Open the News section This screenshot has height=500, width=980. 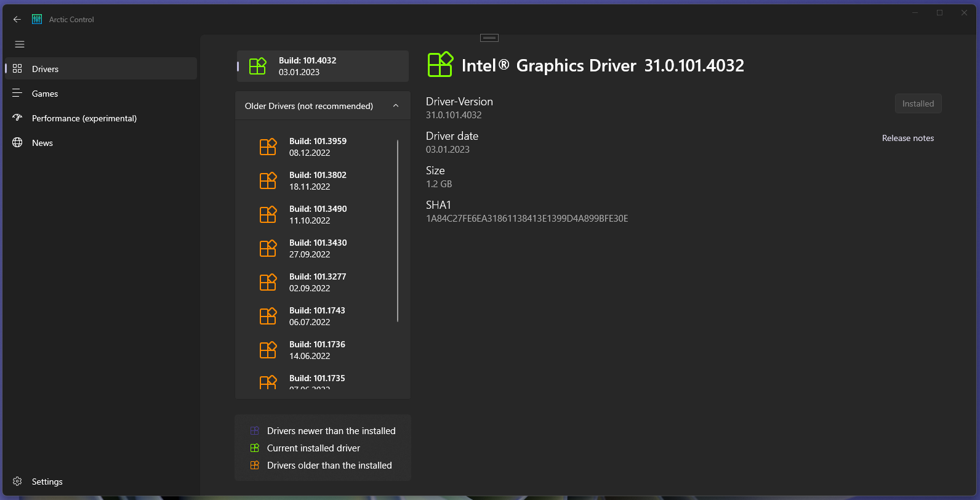(101, 142)
